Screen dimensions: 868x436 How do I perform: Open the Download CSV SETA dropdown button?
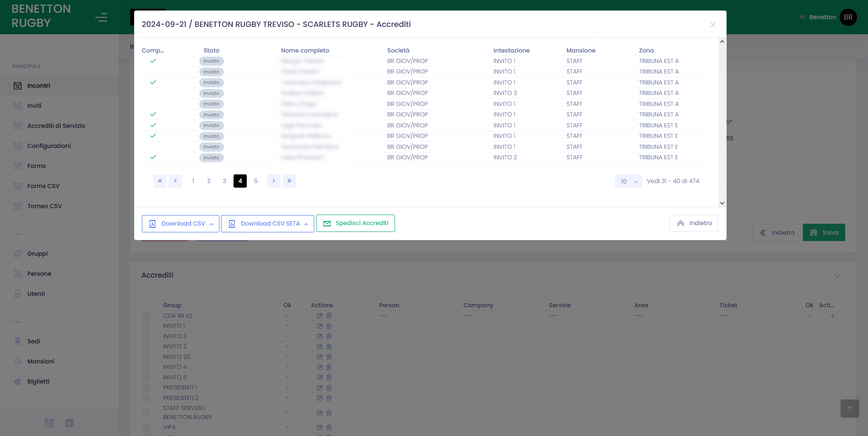[x=268, y=224]
